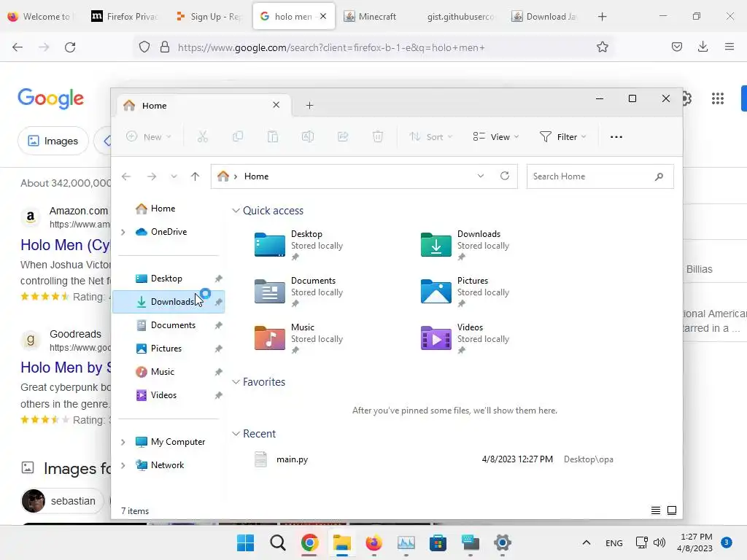Viewport: 747px width, 560px height.
Task: Add a new File Explorer tab
Action: tap(309, 105)
